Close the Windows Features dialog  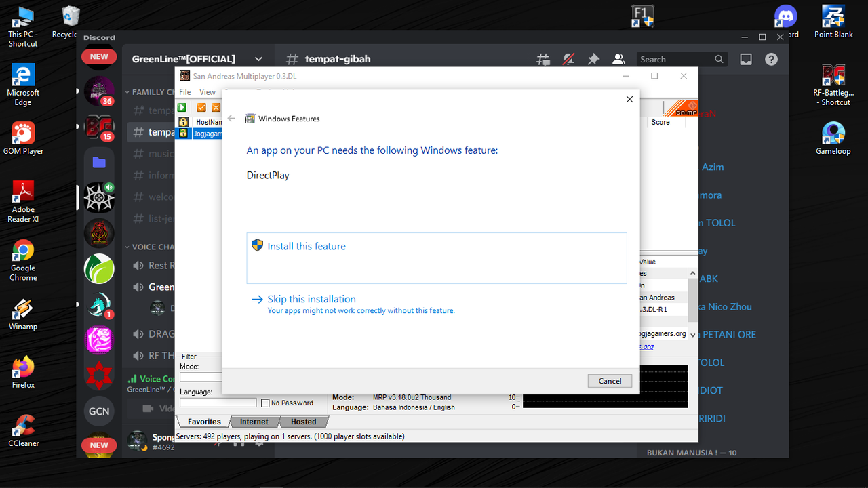coord(629,99)
